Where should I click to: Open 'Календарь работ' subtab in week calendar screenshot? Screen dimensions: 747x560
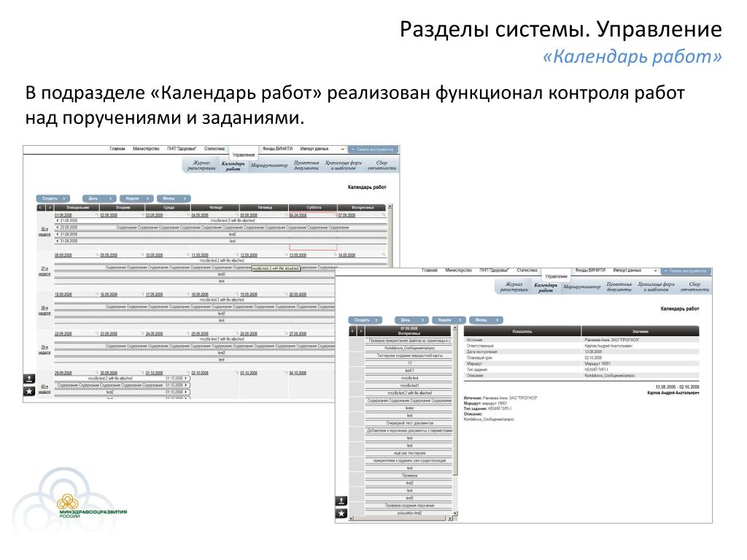tap(233, 166)
